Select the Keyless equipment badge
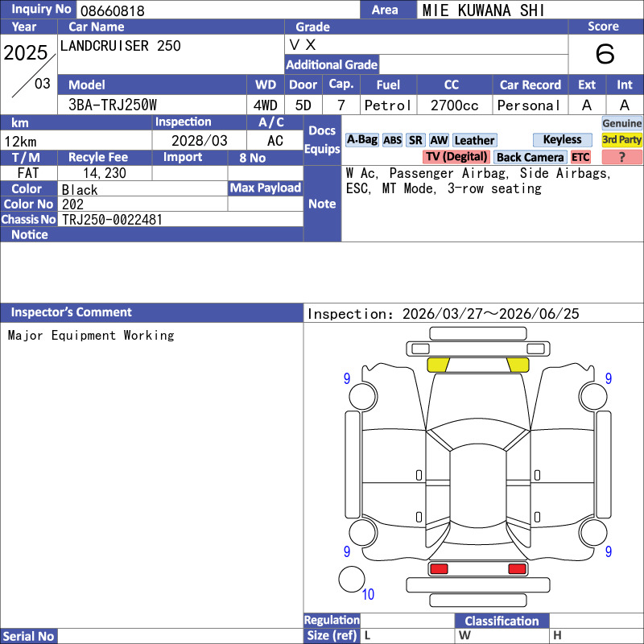644x644 pixels. pyautogui.click(x=562, y=140)
